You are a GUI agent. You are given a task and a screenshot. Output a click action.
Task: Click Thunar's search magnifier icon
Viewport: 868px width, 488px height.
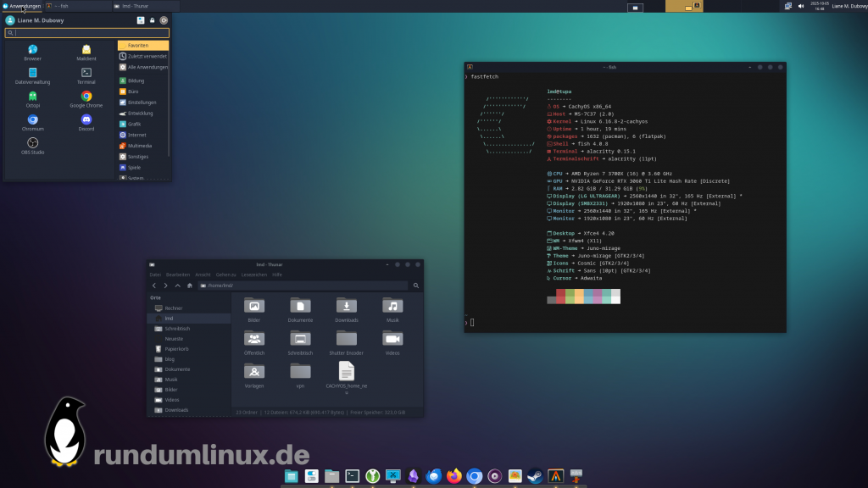416,286
